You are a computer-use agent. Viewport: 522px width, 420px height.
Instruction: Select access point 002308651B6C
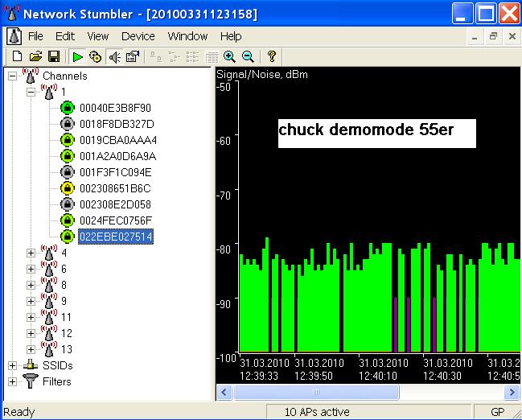coord(115,188)
